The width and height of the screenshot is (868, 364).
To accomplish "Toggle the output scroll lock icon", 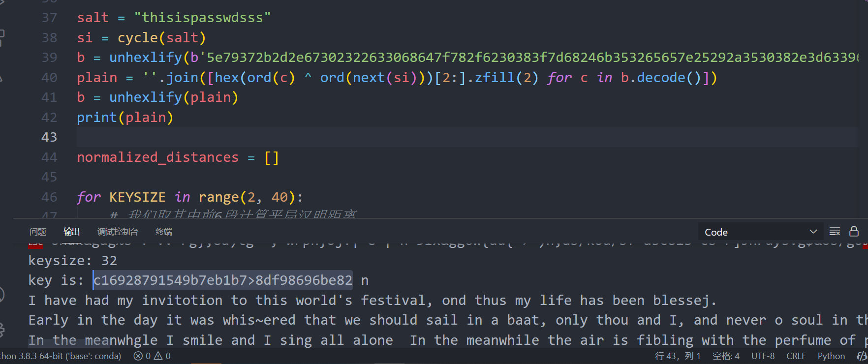I will point(854,231).
